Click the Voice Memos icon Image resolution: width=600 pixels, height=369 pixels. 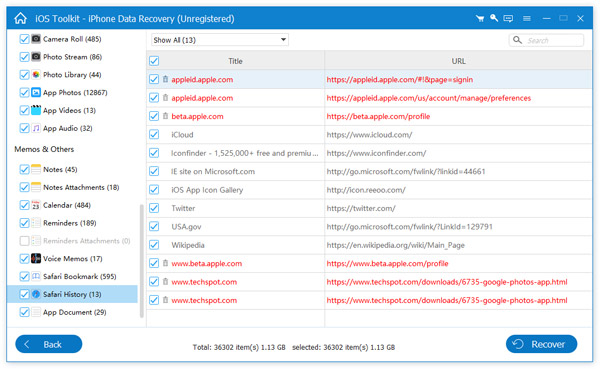click(36, 259)
